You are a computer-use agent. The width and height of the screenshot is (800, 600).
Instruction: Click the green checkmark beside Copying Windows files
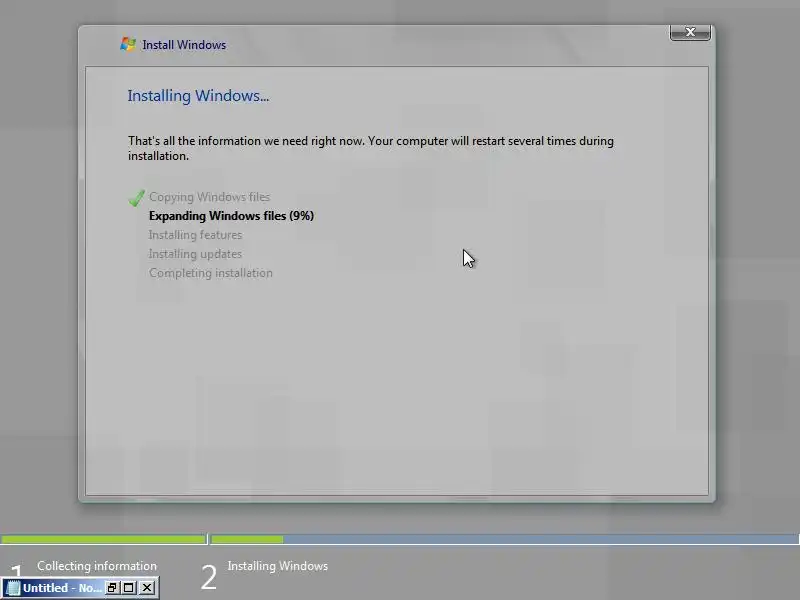click(136, 197)
